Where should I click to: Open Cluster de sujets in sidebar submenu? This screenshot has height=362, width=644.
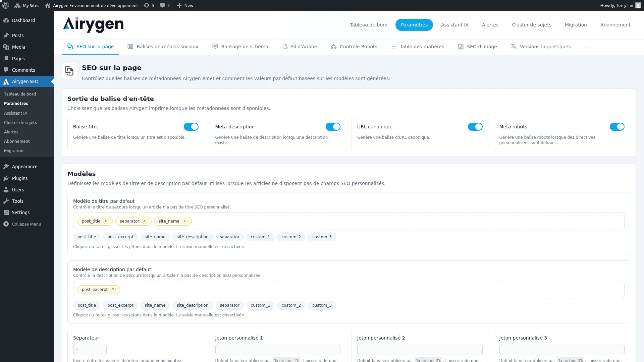click(x=20, y=123)
